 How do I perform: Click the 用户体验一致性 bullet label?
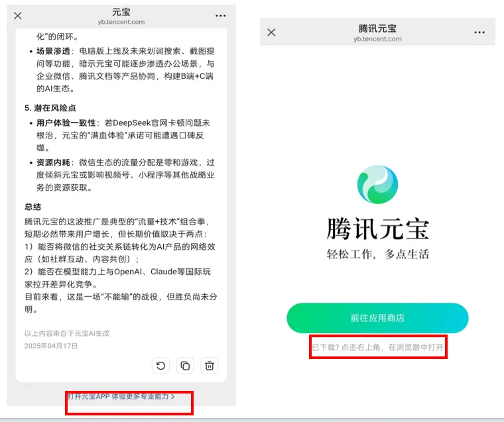click(66, 123)
